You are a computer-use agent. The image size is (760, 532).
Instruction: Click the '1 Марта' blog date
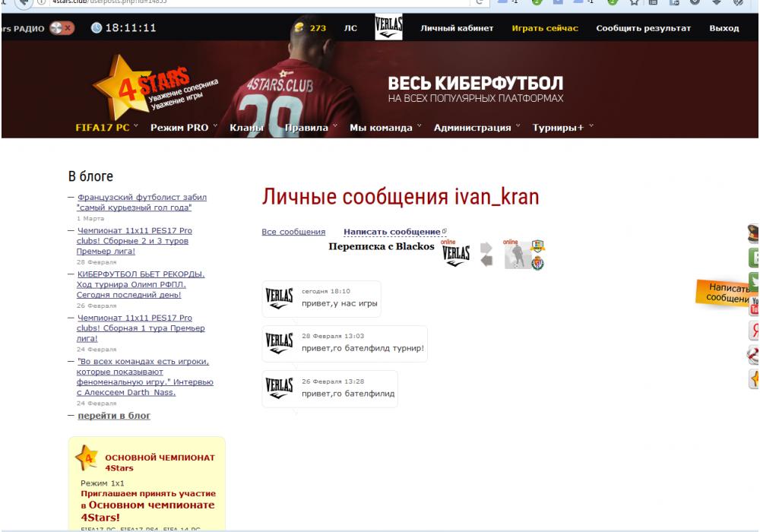(x=90, y=219)
